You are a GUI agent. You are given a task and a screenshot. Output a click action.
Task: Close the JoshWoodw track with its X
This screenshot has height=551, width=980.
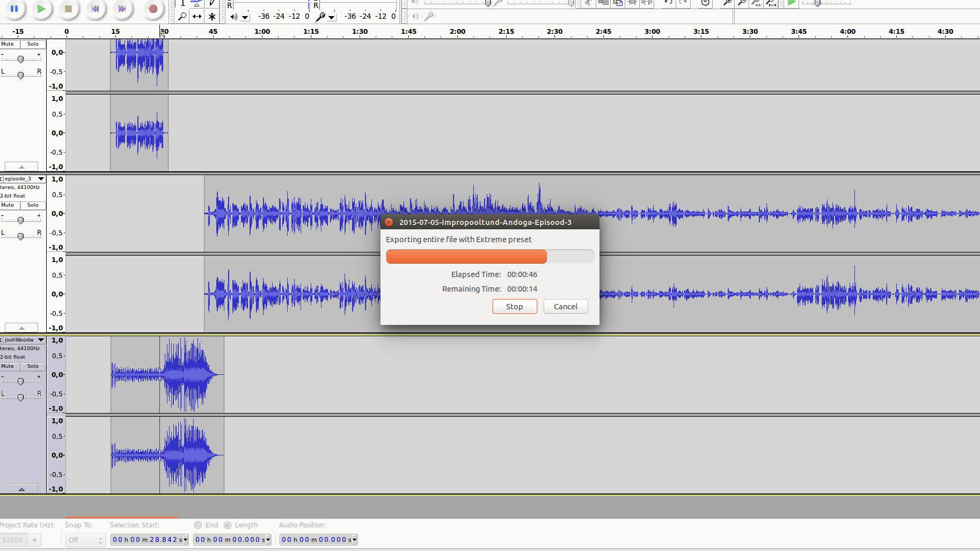click(x=1, y=340)
